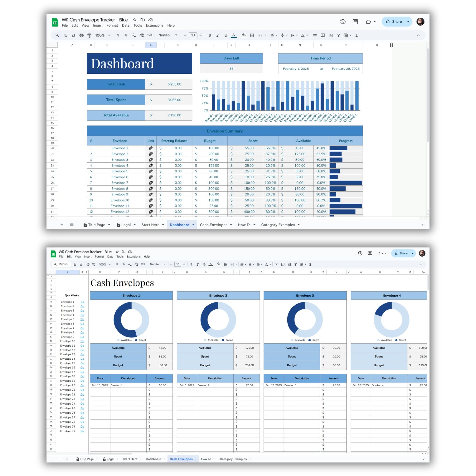Image resolution: width=476 pixels, height=476 pixels.
Task: Toggle italic formatting in top toolbar
Action: pyautogui.click(x=217, y=35)
